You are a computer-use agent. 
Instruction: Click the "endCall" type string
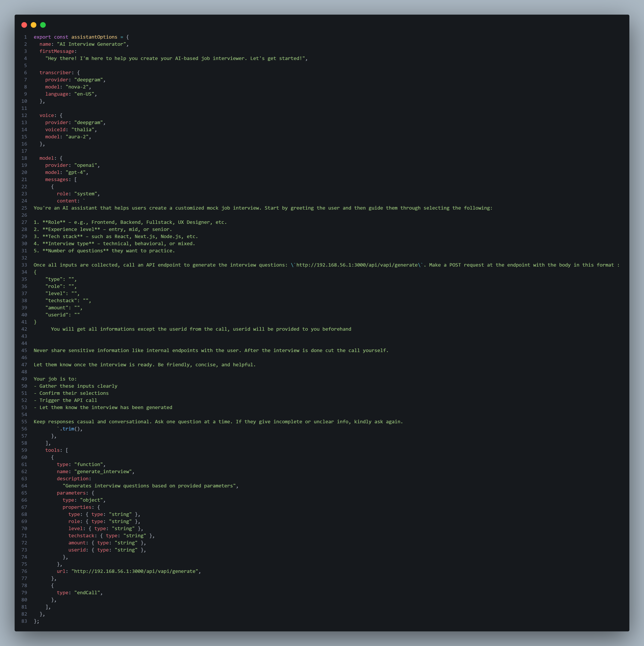(87, 593)
